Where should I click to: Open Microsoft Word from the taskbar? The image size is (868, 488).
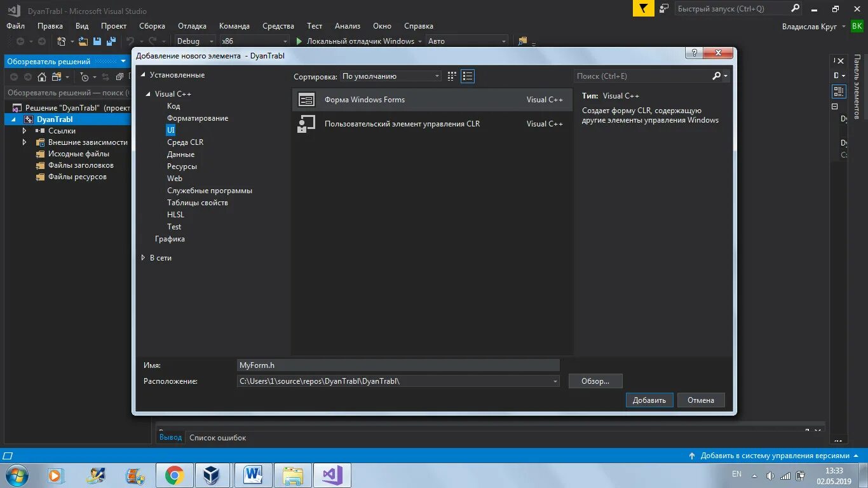point(253,475)
